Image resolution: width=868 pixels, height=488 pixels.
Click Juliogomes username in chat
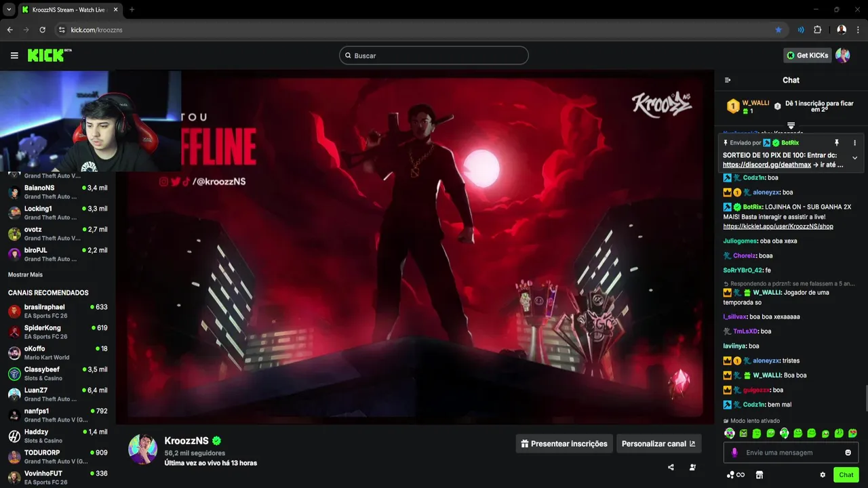click(739, 241)
